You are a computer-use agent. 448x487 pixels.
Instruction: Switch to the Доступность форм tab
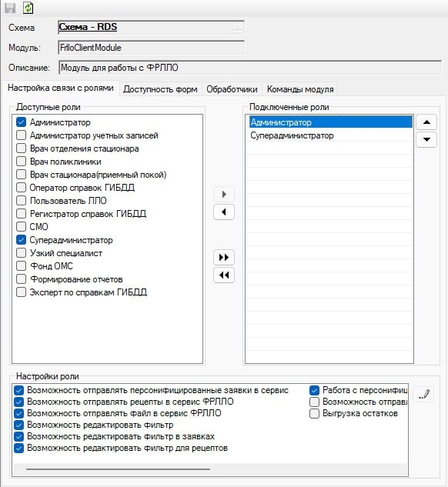pyautogui.click(x=160, y=89)
